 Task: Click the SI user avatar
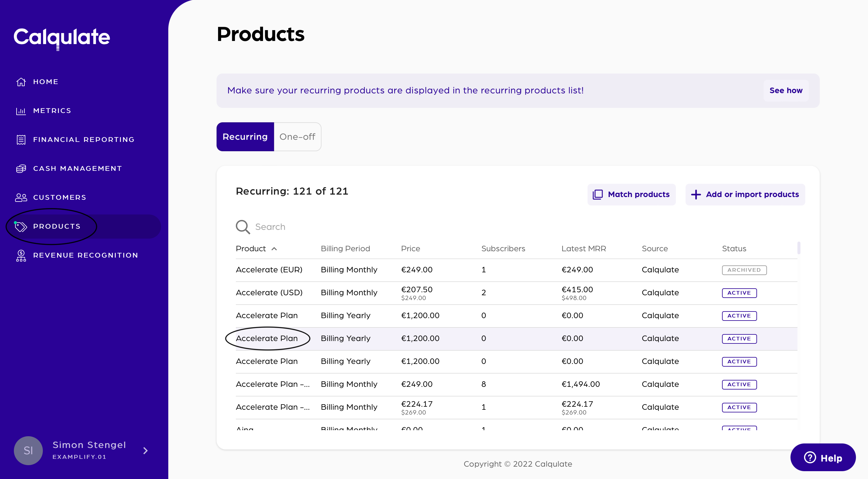28,450
